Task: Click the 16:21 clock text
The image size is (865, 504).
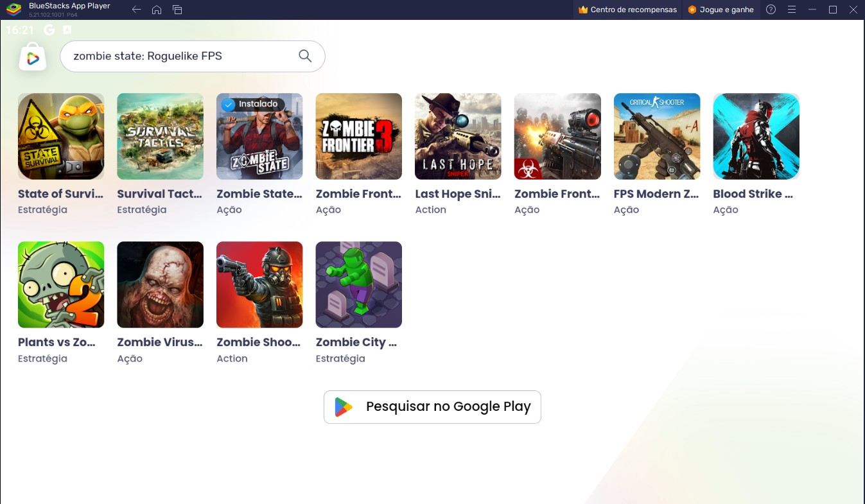Action: (19, 30)
